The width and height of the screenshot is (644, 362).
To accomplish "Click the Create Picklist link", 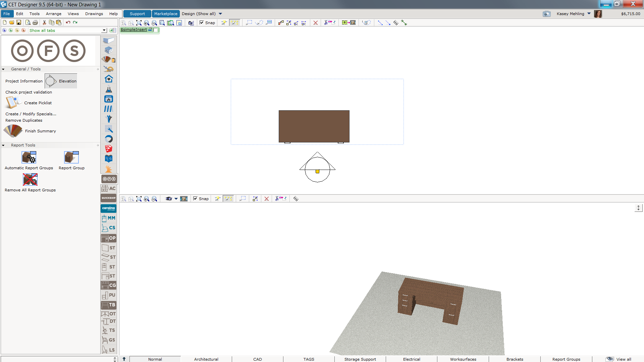I will pyautogui.click(x=38, y=103).
